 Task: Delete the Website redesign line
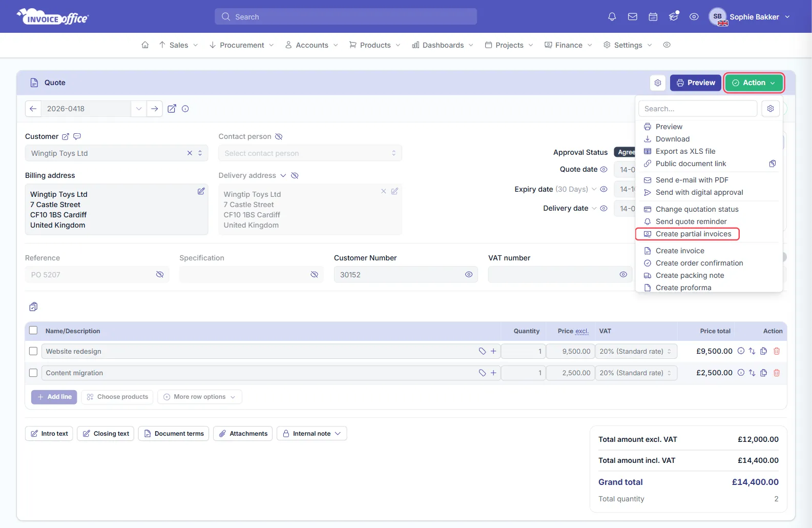(777, 351)
